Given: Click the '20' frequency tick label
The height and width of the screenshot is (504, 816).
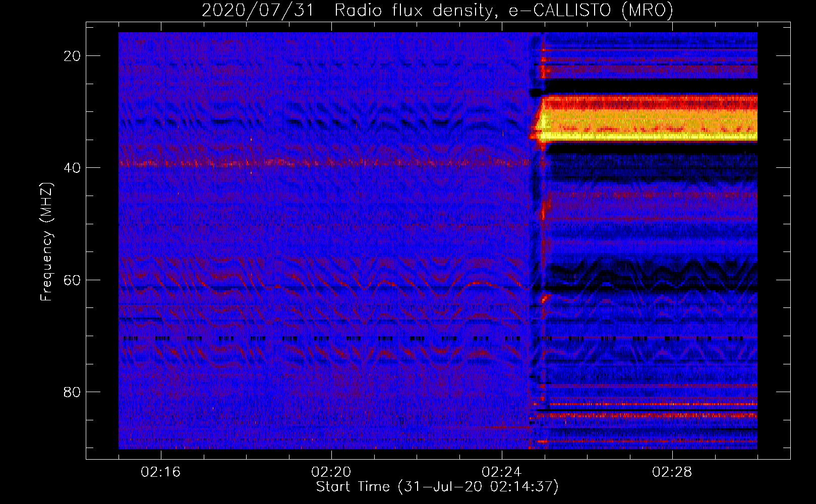Looking at the screenshot, I should coord(72,56).
